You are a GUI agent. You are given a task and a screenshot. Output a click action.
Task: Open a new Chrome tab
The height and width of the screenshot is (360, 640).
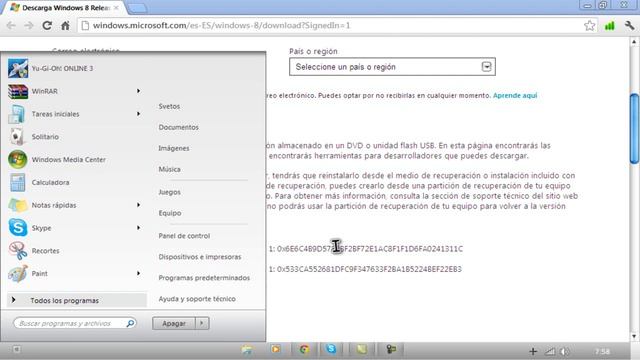pos(137,8)
